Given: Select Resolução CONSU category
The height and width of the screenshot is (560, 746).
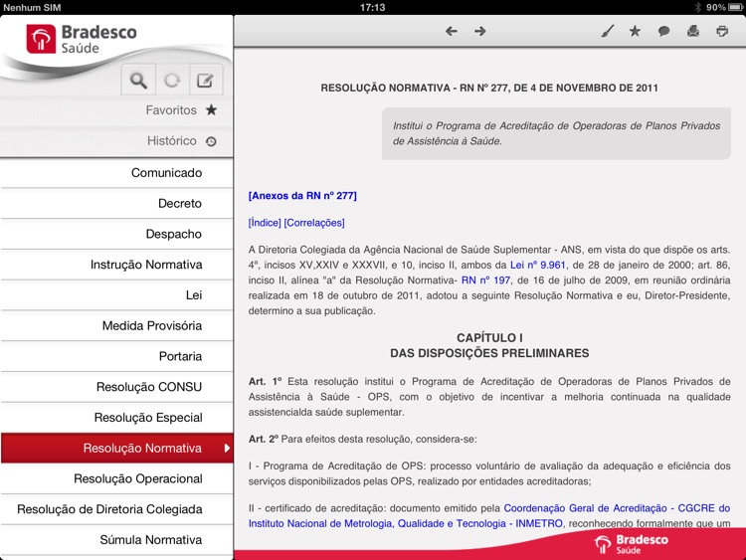Looking at the screenshot, I should tap(116, 387).
